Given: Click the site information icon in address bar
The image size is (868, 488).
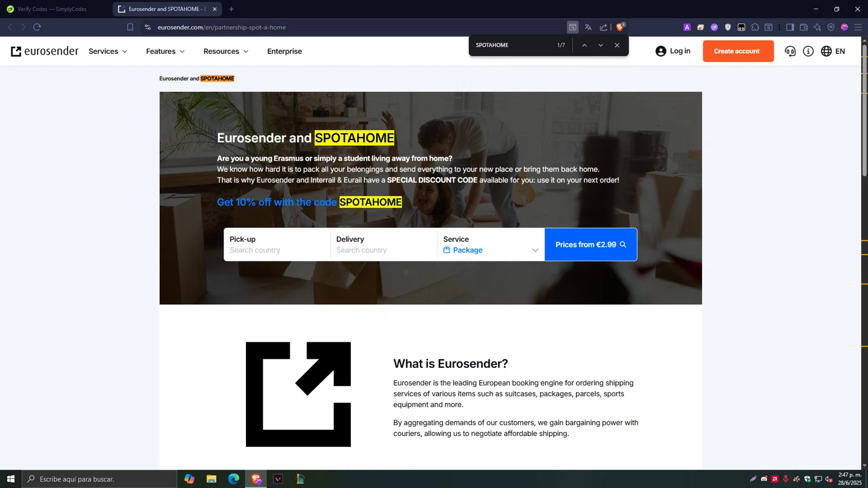Looking at the screenshot, I should tap(148, 27).
